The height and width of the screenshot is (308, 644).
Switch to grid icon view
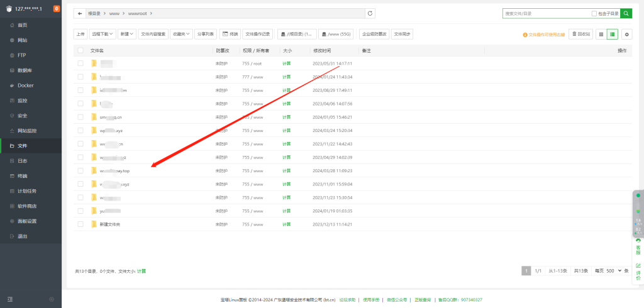(x=601, y=35)
